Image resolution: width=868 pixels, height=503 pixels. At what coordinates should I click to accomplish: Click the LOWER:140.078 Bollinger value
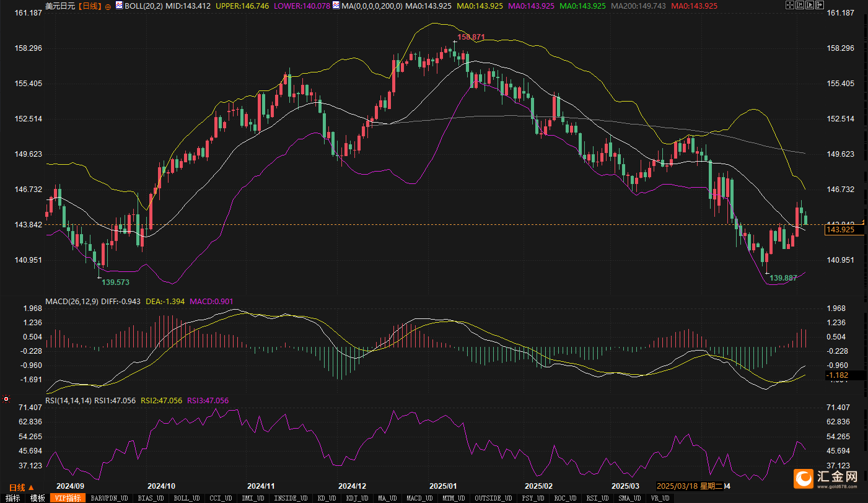click(x=301, y=6)
